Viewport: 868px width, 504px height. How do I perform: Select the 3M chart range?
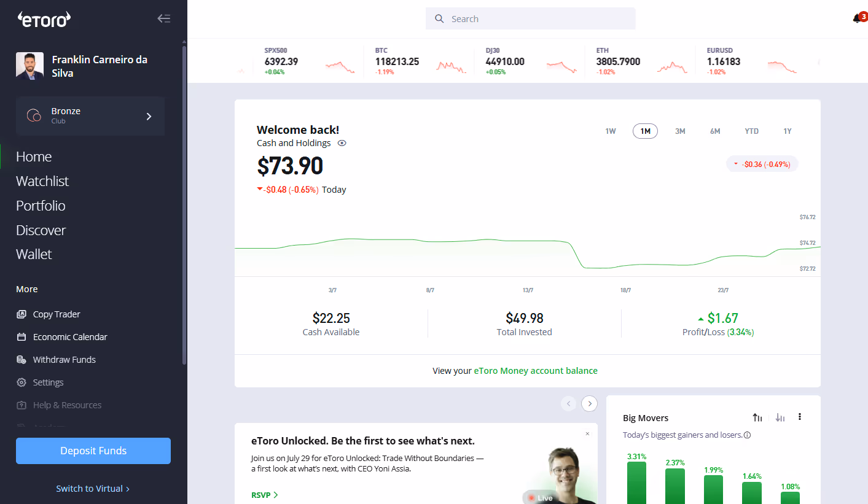(680, 131)
